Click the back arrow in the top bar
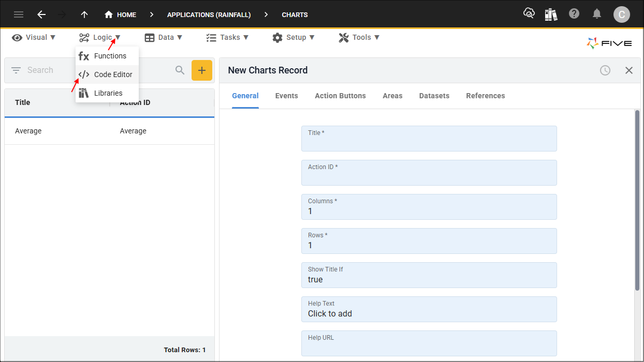Image resolution: width=644 pixels, height=362 pixels. (x=41, y=14)
